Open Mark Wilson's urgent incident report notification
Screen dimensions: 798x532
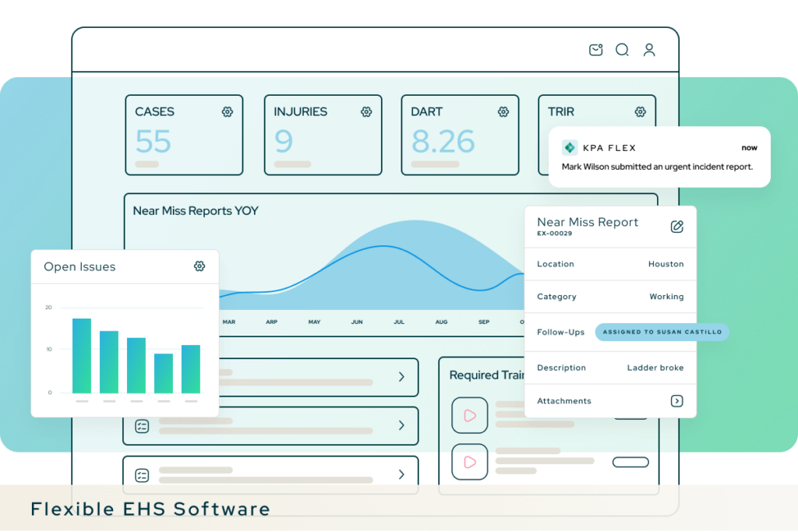click(659, 166)
